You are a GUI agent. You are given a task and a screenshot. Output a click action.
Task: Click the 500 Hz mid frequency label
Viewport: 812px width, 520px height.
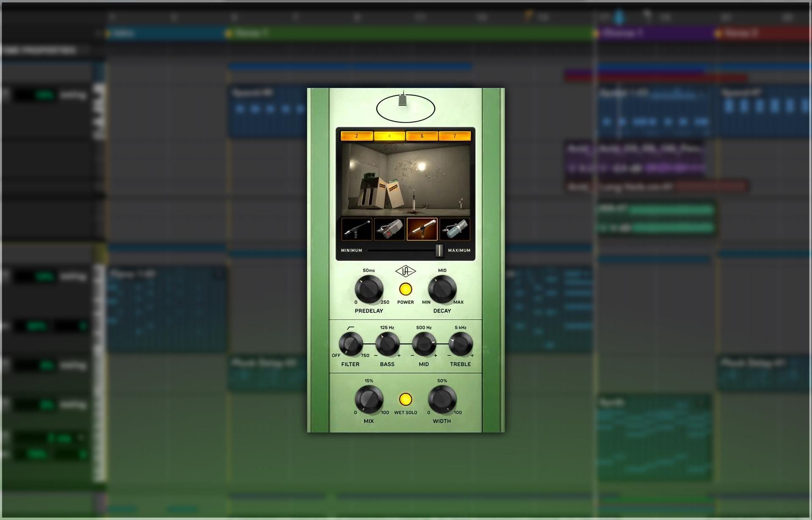pyautogui.click(x=424, y=328)
